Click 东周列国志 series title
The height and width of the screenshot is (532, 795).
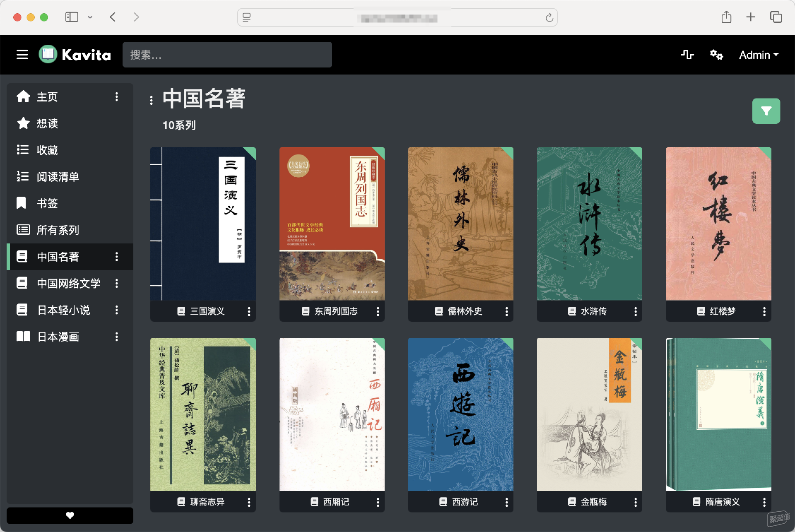336,311
